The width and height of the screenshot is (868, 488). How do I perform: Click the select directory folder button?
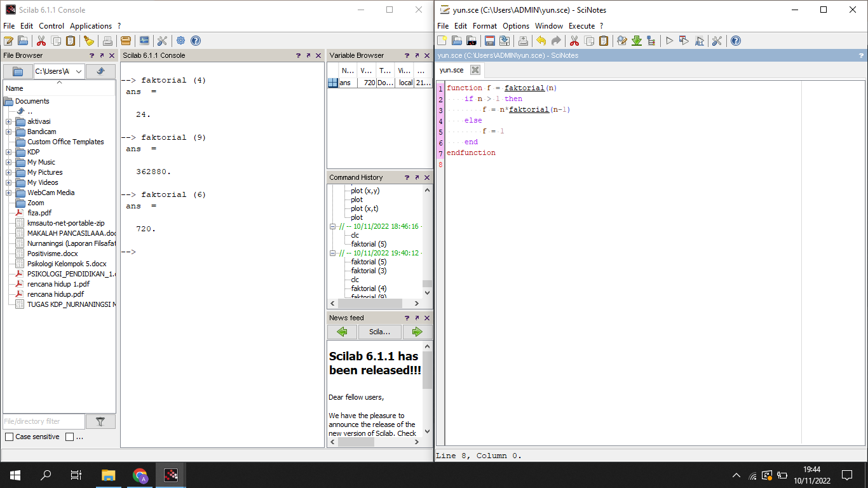pos(18,71)
